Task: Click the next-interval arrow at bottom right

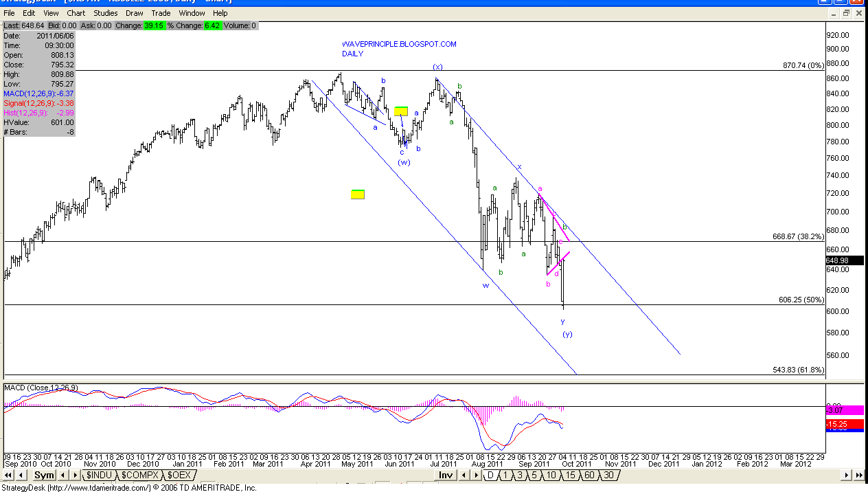Action: [845, 475]
